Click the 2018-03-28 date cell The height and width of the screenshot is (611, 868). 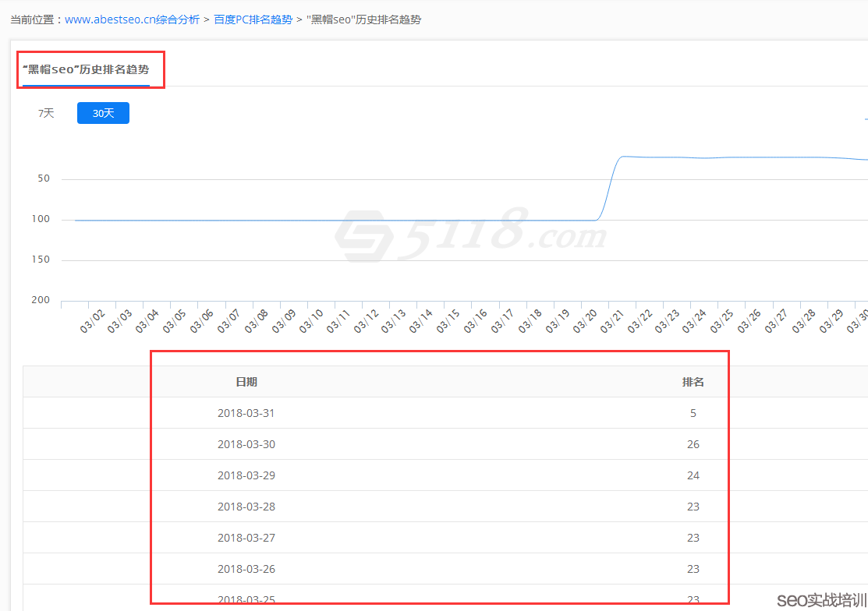(x=246, y=507)
